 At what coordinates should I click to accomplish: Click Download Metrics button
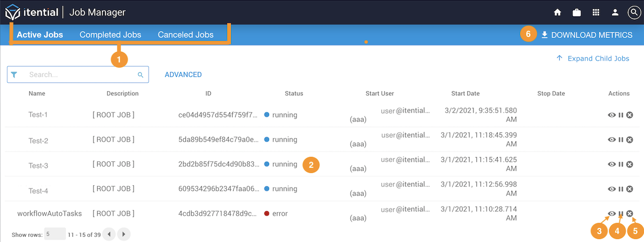(x=587, y=35)
